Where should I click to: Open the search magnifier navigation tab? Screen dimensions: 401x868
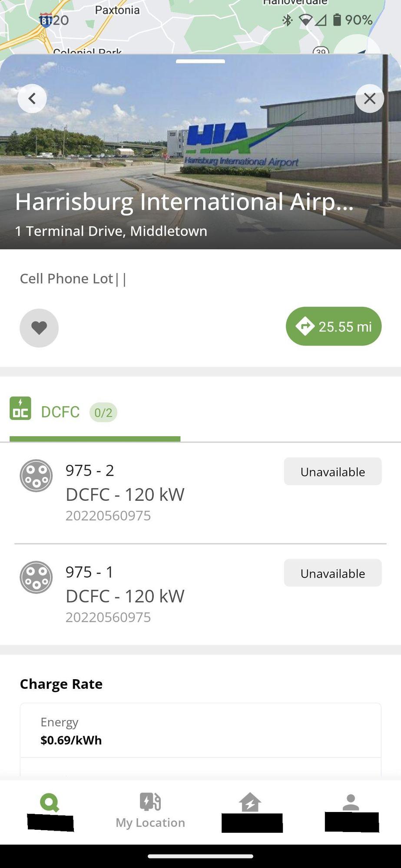click(50, 802)
